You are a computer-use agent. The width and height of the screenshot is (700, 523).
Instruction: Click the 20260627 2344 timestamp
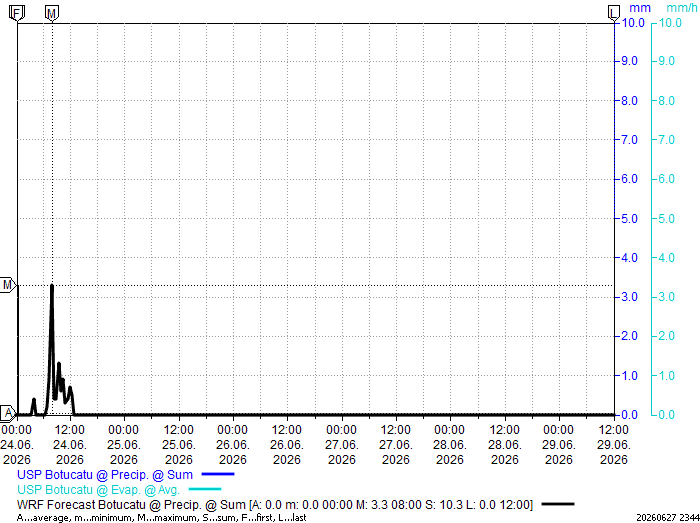(x=668, y=518)
